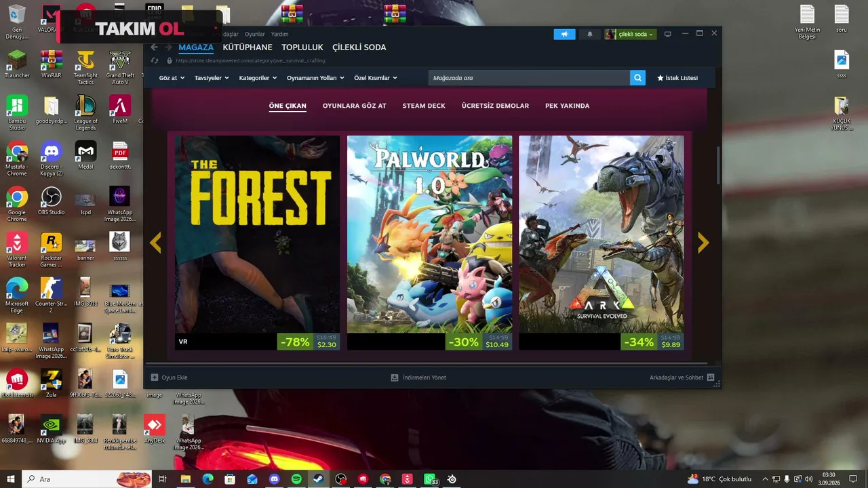Select the Counter-Strike 2 desktop icon

point(51,295)
